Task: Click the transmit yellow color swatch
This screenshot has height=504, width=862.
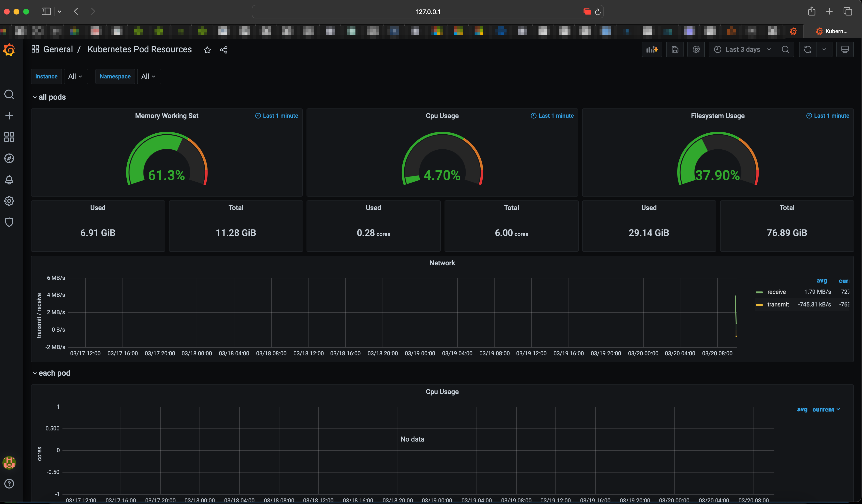Action: click(759, 305)
